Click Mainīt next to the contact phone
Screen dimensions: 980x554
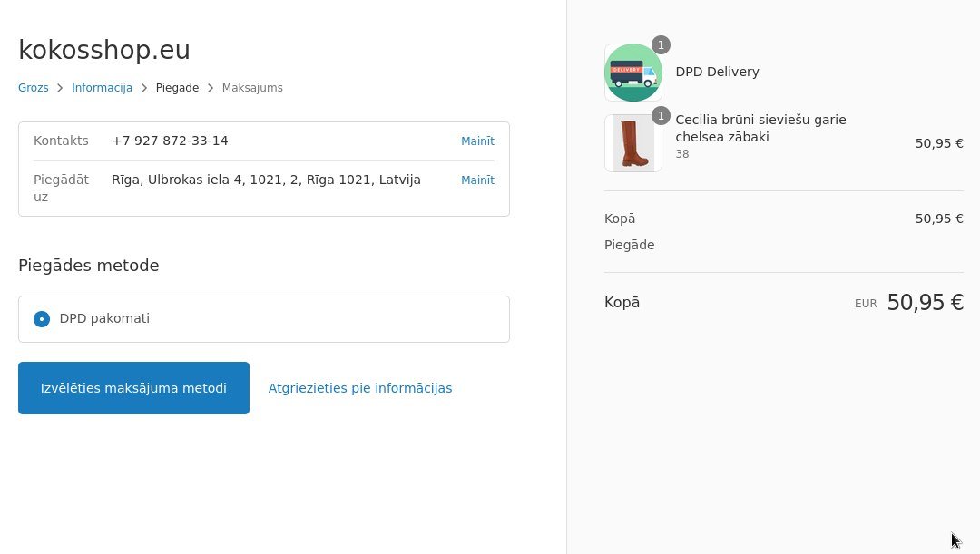[x=477, y=141]
